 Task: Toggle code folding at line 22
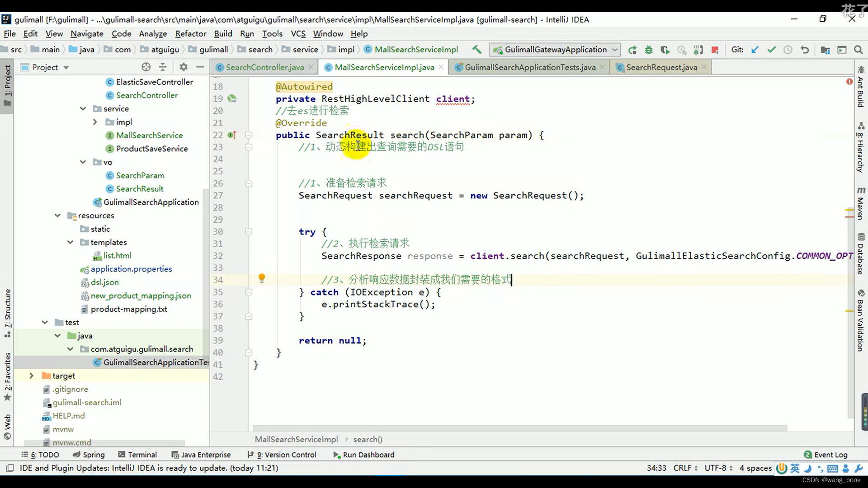point(249,135)
